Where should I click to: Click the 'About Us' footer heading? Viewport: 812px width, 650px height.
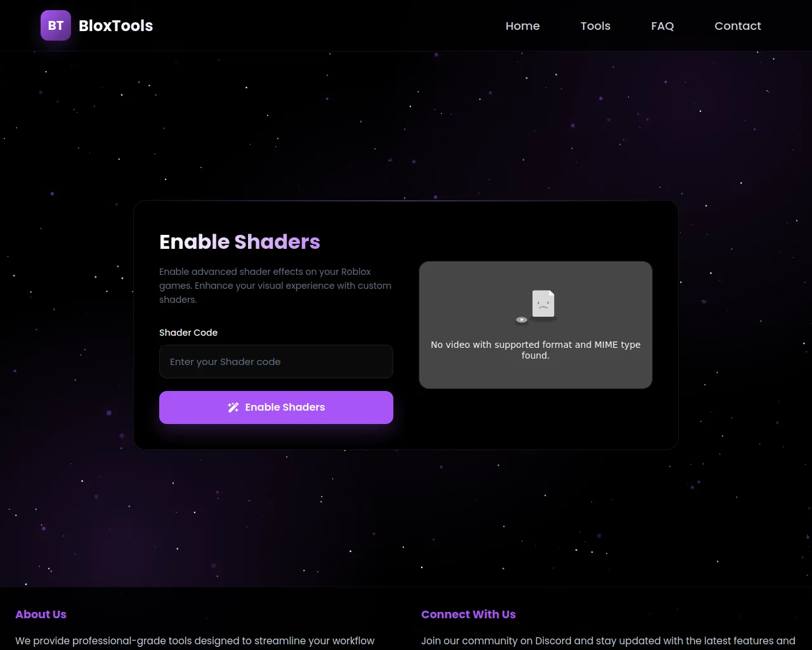click(41, 614)
